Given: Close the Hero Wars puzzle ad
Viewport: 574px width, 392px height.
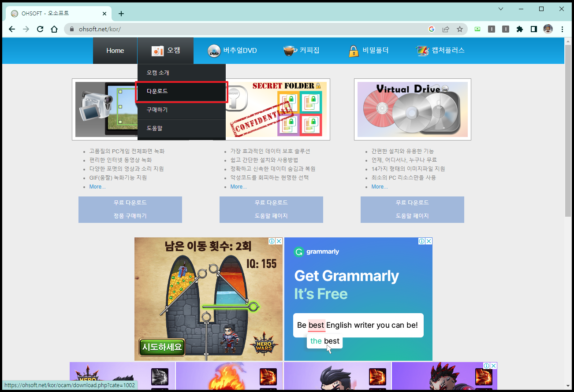Looking at the screenshot, I should click(x=279, y=241).
